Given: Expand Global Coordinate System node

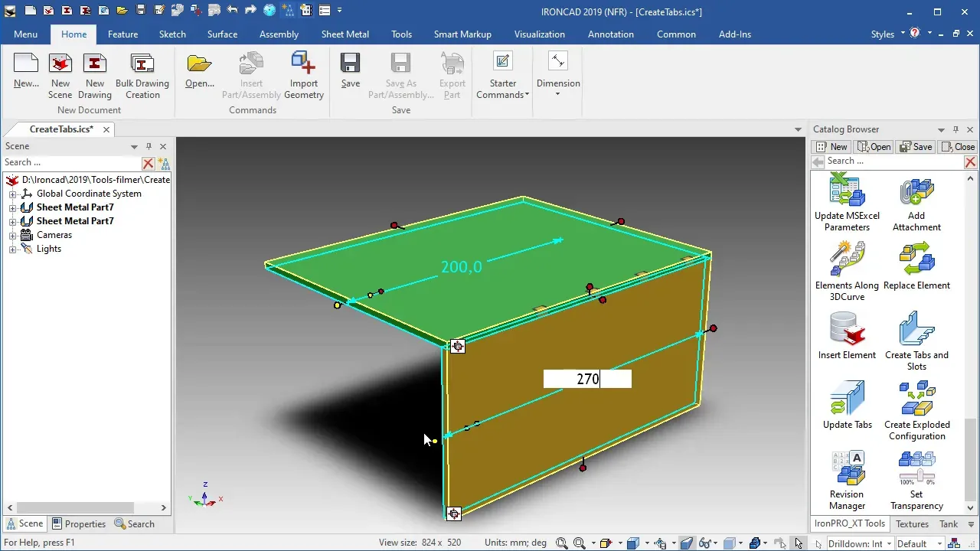Looking at the screenshot, I should click(x=12, y=194).
